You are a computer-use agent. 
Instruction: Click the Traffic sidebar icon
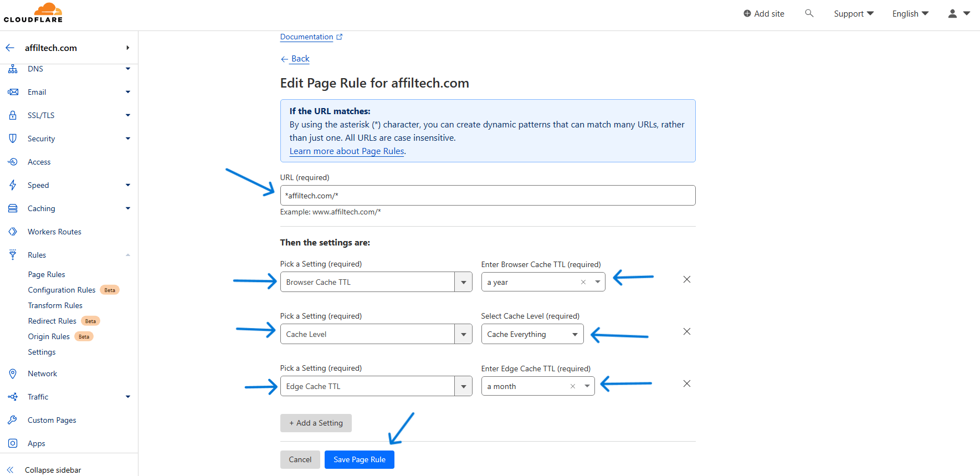[x=13, y=397]
